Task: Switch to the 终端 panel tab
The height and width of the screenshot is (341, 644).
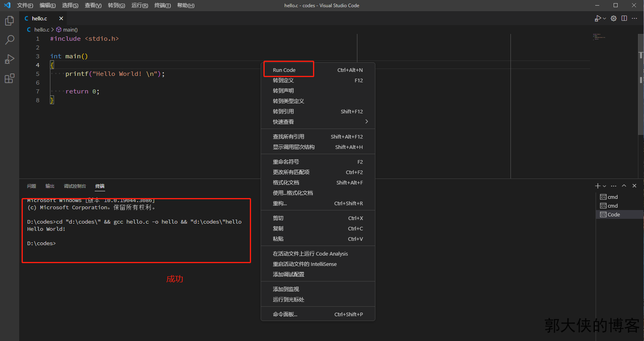Action: (100, 186)
